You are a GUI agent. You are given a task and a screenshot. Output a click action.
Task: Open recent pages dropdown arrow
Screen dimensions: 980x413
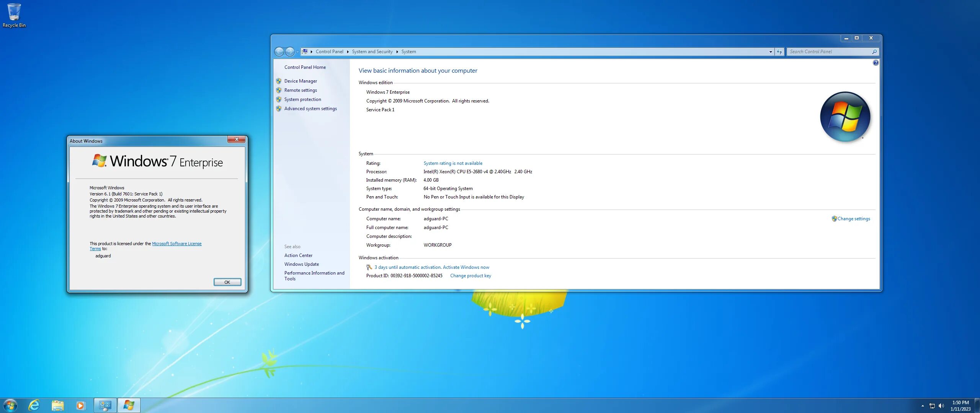pyautogui.click(x=297, y=52)
